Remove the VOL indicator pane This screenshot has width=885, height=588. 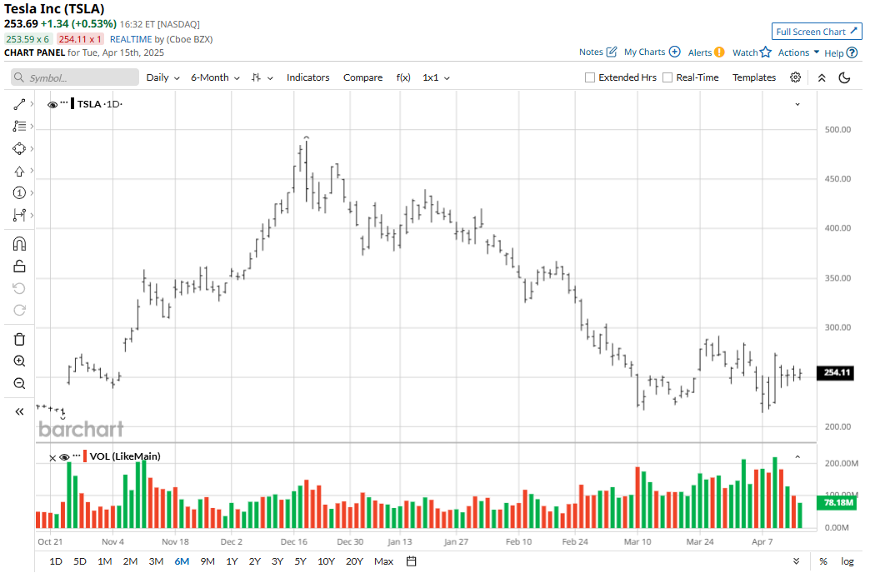pos(52,458)
